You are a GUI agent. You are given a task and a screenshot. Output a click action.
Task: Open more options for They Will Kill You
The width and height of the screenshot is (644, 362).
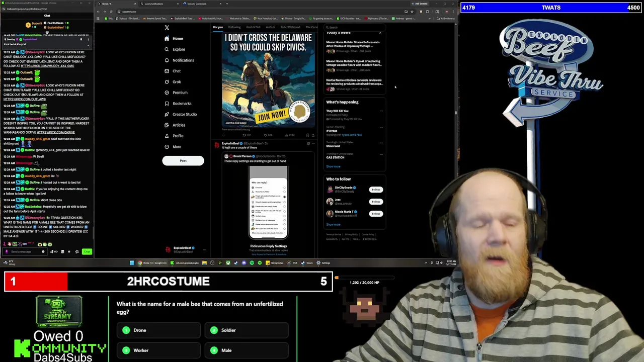tap(381, 111)
